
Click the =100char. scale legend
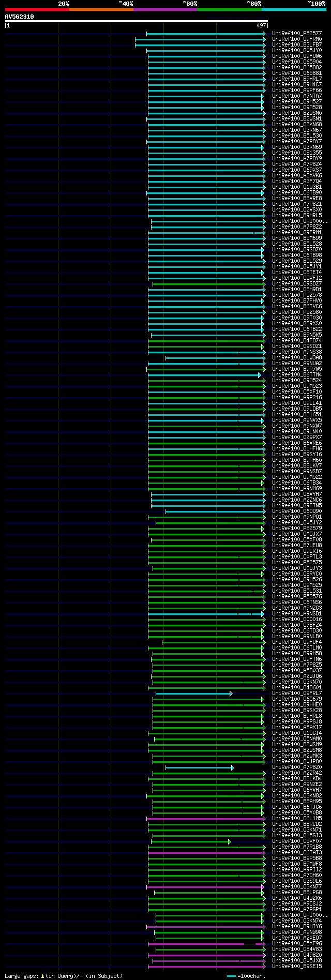(246, 976)
